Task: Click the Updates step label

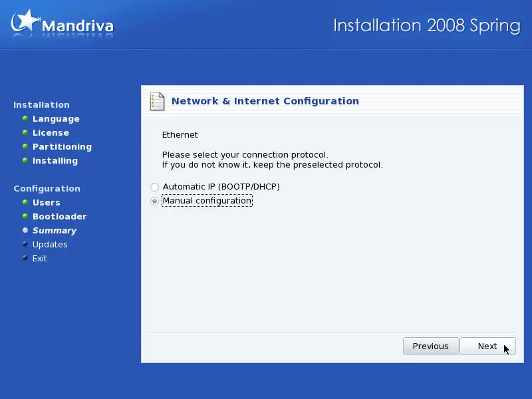Action: 50,245
